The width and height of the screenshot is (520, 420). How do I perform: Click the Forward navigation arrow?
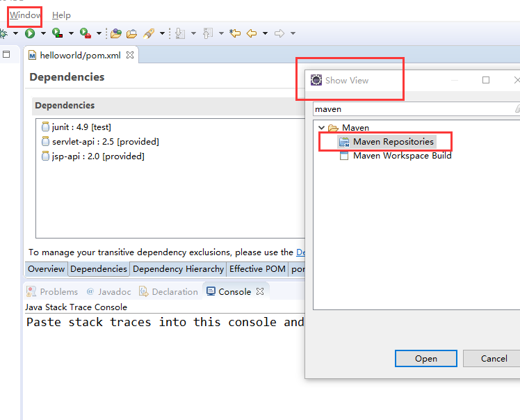pos(279,33)
